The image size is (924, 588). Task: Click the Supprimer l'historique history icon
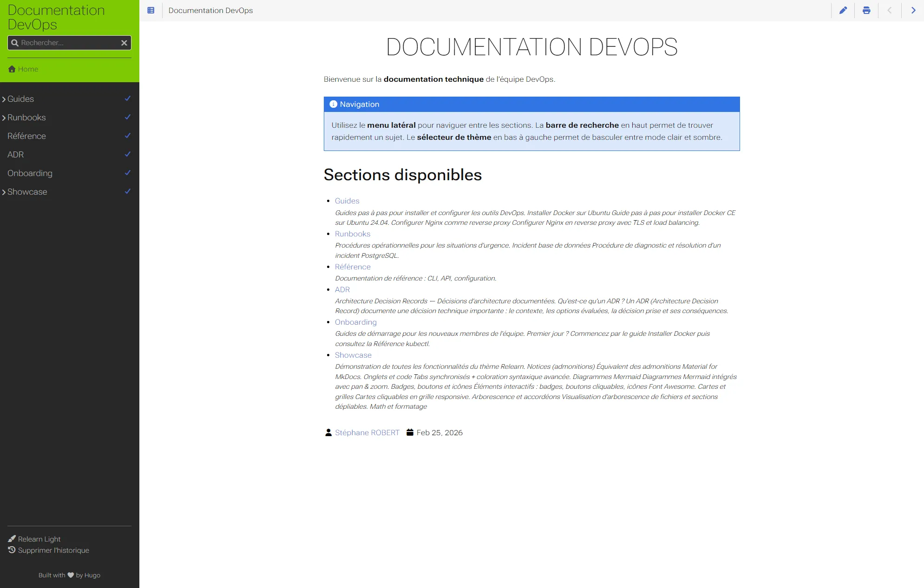[x=12, y=550]
